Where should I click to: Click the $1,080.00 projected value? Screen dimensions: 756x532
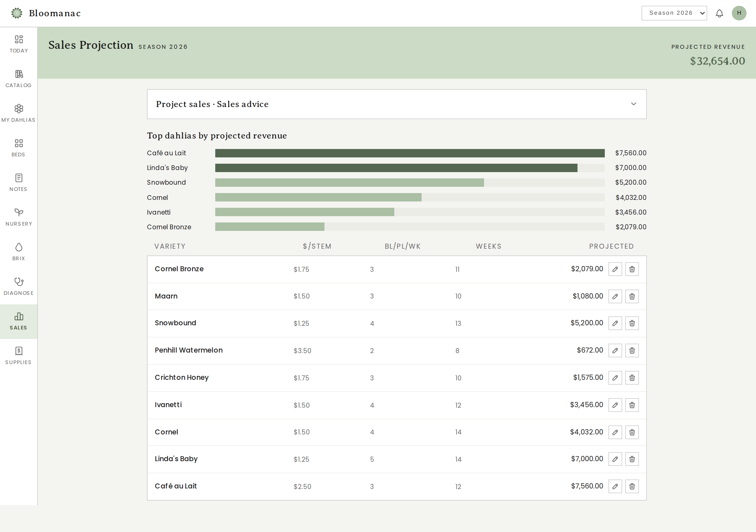coord(588,296)
